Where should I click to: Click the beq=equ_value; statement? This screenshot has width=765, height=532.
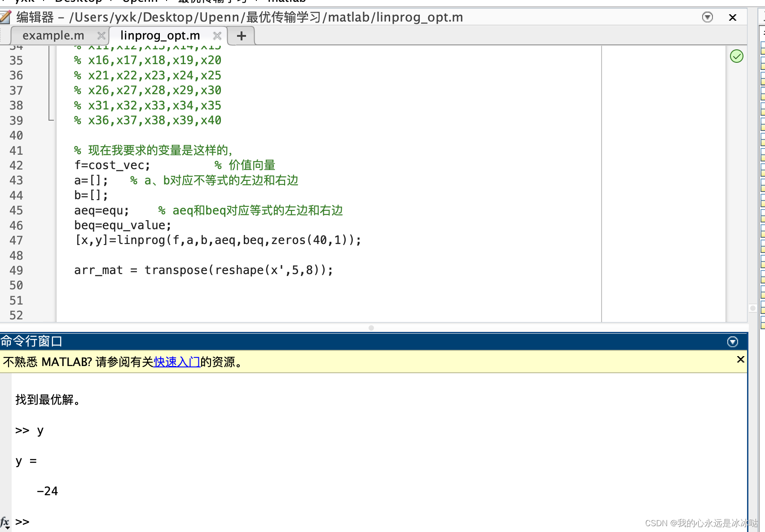point(123,225)
